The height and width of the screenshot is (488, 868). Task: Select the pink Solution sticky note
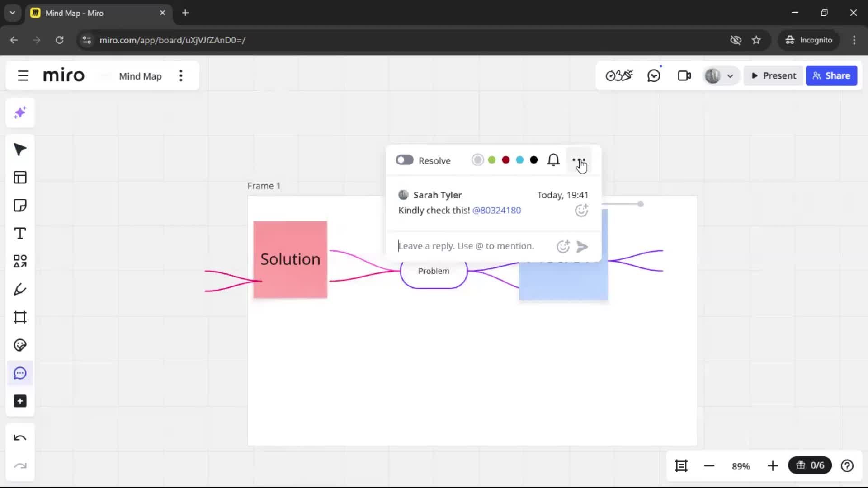click(290, 259)
